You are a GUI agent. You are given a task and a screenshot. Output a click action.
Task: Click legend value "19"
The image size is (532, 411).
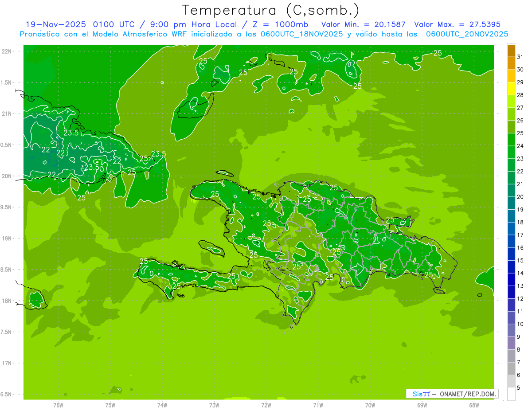click(x=520, y=210)
